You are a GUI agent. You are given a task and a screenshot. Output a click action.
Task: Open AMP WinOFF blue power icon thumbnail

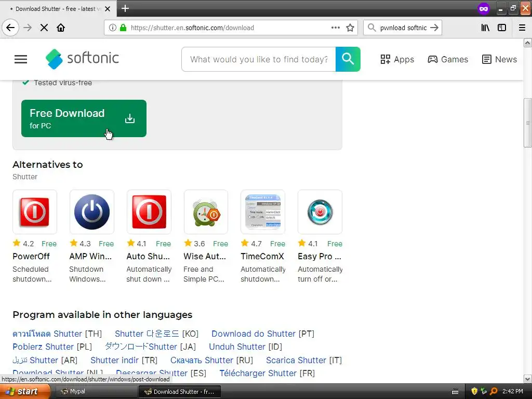[x=91, y=212]
